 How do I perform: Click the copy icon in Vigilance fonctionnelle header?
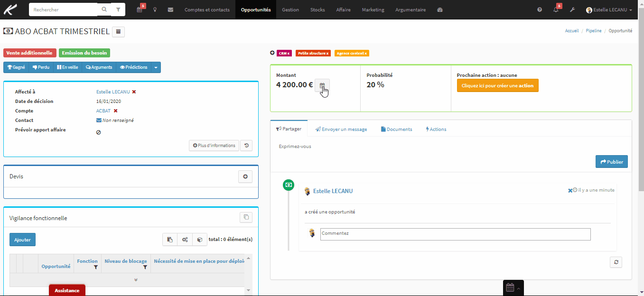click(x=246, y=217)
